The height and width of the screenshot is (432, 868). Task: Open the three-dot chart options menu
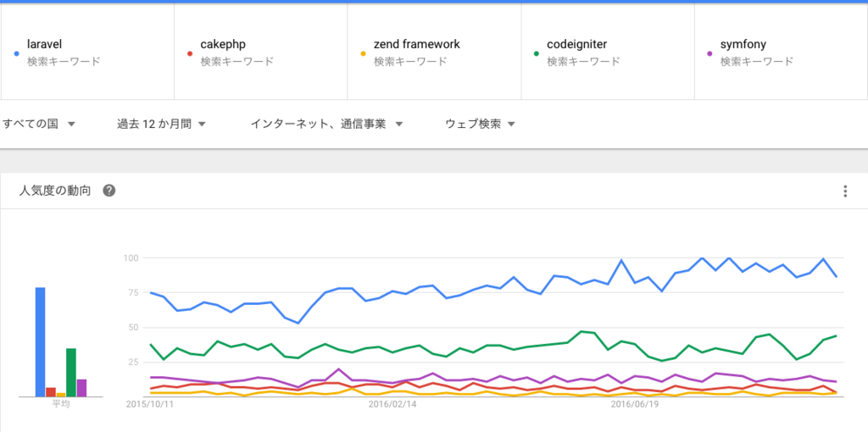point(845,191)
